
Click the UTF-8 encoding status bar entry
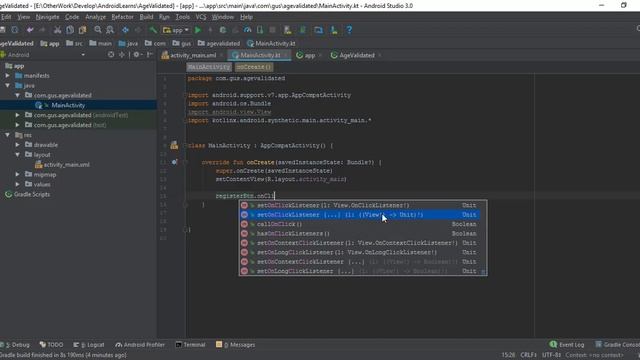551,355
